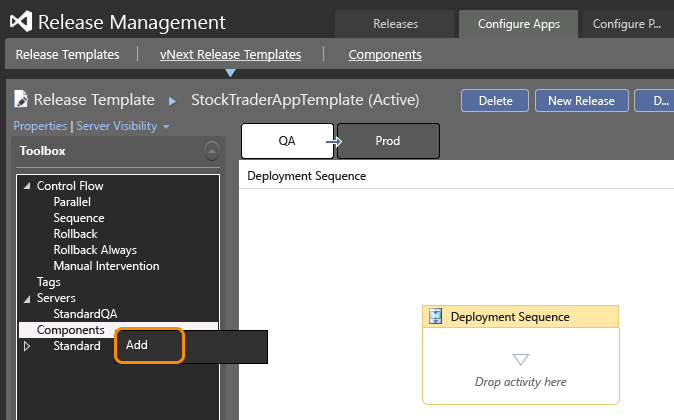
Task: Switch to the Configure Apps tab
Action: point(518,24)
